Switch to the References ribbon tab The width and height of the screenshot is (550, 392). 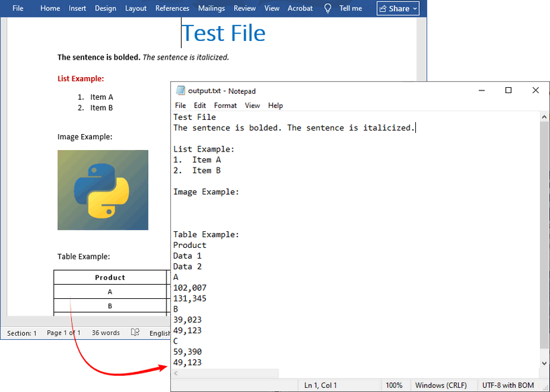[172, 8]
